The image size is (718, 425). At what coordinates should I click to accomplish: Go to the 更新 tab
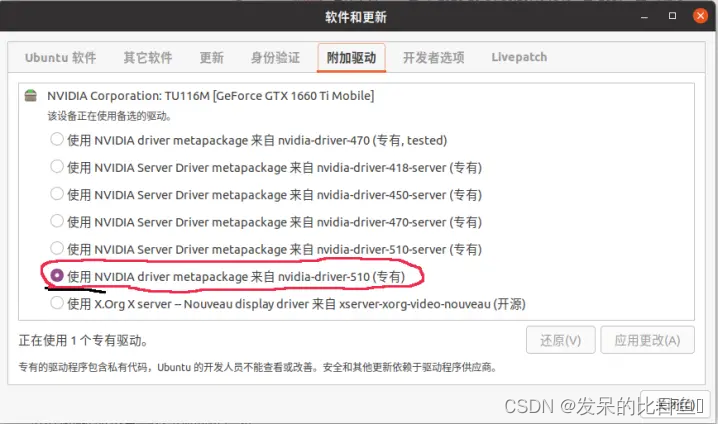click(212, 58)
